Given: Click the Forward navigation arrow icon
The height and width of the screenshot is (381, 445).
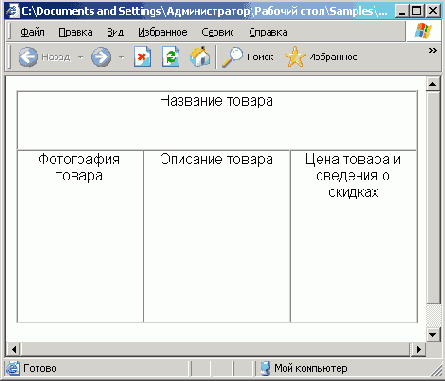Looking at the screenshot, I should (x=101, y=57).
